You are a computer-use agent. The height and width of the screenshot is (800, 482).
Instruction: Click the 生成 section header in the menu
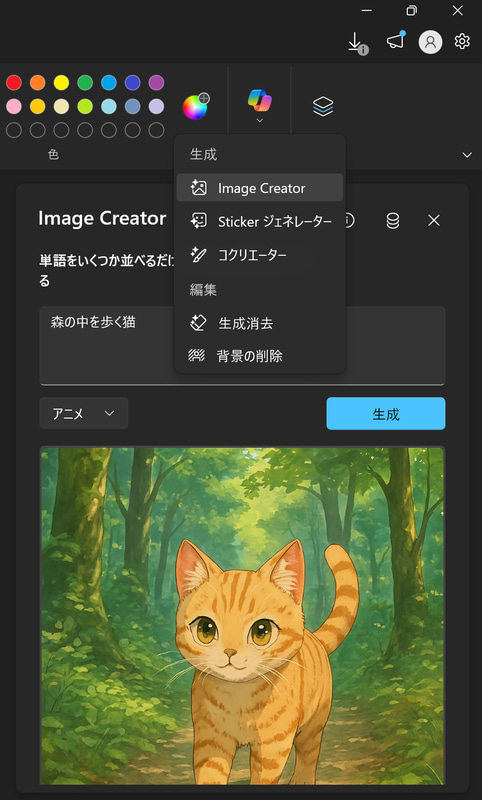(x=204, y=154)
